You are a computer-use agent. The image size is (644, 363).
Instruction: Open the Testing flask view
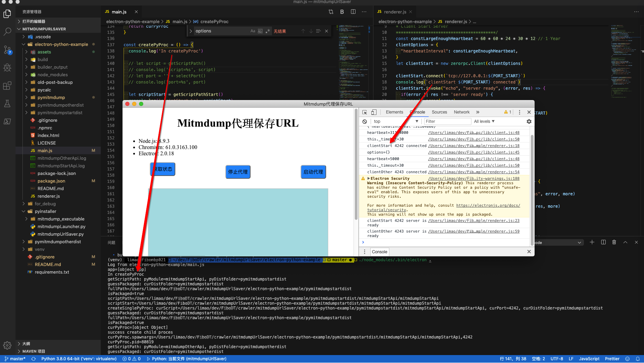pyautogui.click(x=7, y=104)
